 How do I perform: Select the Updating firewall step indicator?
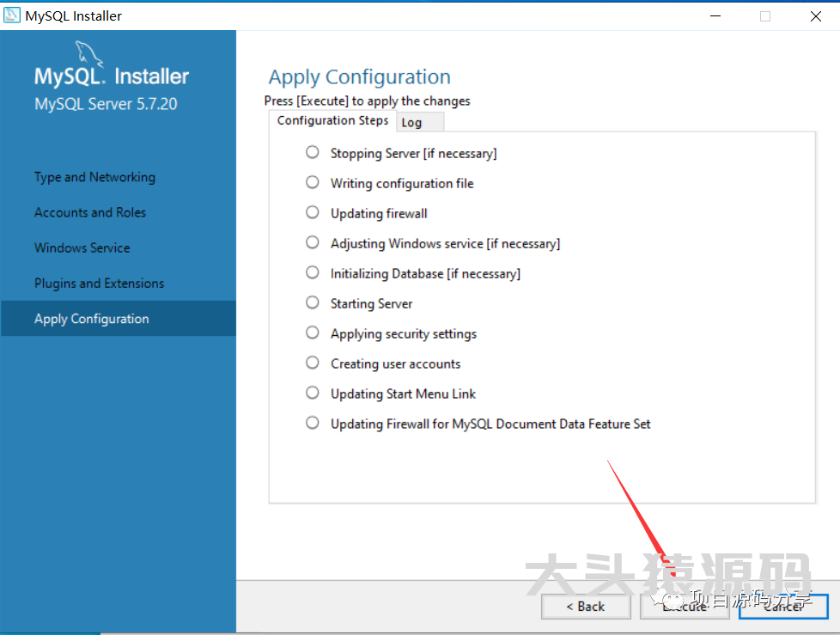[313, 213]
